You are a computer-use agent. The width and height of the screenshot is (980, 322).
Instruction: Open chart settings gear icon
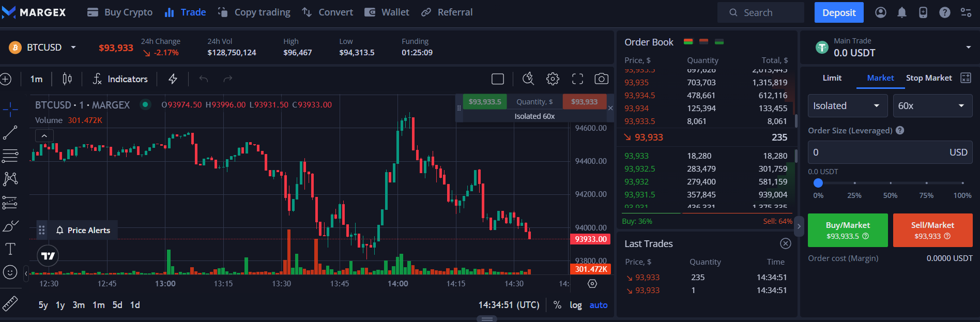[553, 79]
